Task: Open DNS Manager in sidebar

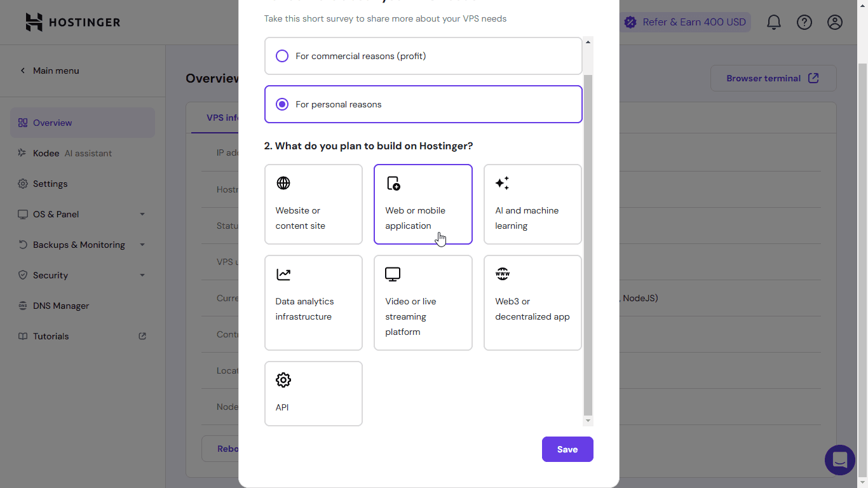Action: point(61,306)
